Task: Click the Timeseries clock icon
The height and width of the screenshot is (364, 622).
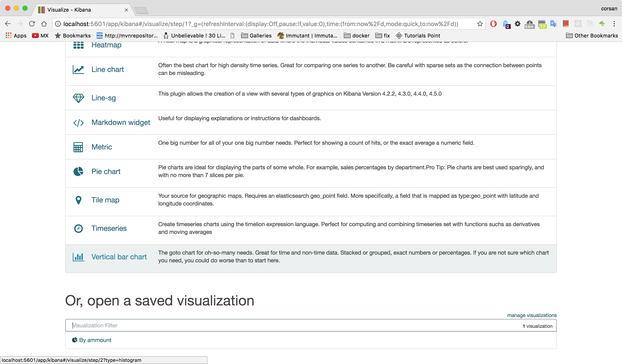Action: pos(79,229)
